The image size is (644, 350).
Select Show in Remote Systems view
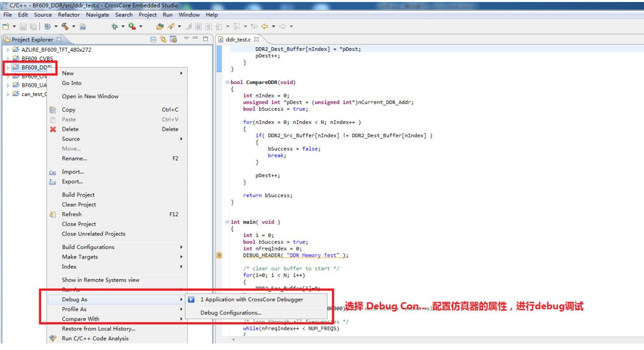pos(117,280)
